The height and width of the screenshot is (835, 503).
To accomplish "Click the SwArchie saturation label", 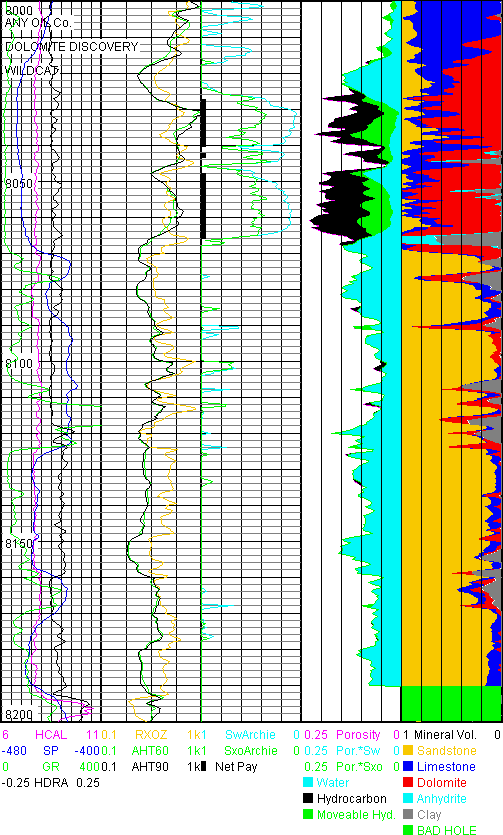I will [251, 735].
